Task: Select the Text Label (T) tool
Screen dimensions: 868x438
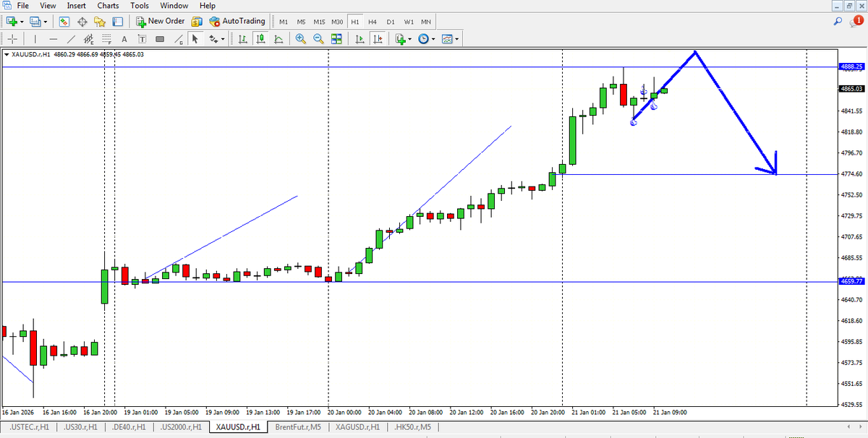Action: [141, 39]
